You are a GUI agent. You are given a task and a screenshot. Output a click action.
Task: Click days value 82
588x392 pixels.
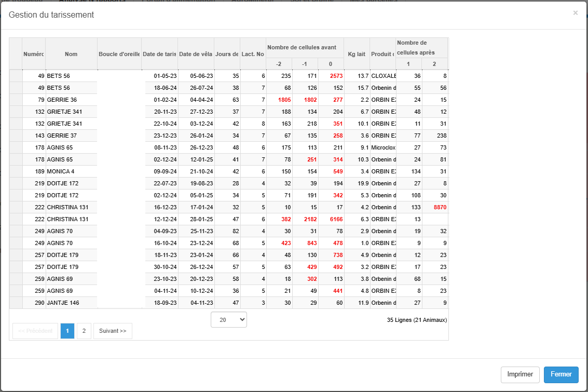click(236, 231)
